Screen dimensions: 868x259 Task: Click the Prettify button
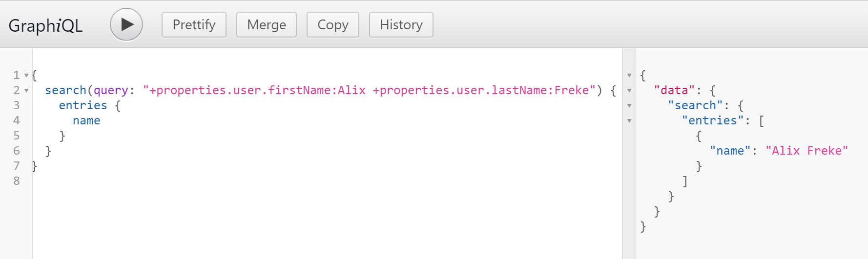tap(194, 25)
